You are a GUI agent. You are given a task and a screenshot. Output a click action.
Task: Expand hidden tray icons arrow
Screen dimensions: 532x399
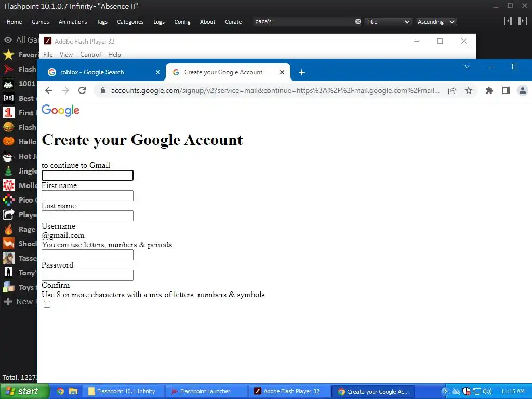tap(445, 391)
